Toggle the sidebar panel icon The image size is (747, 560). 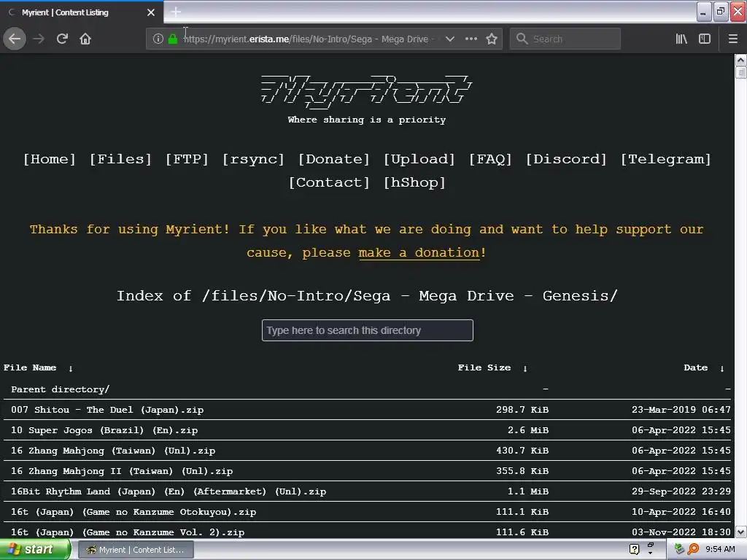[705, 39]
